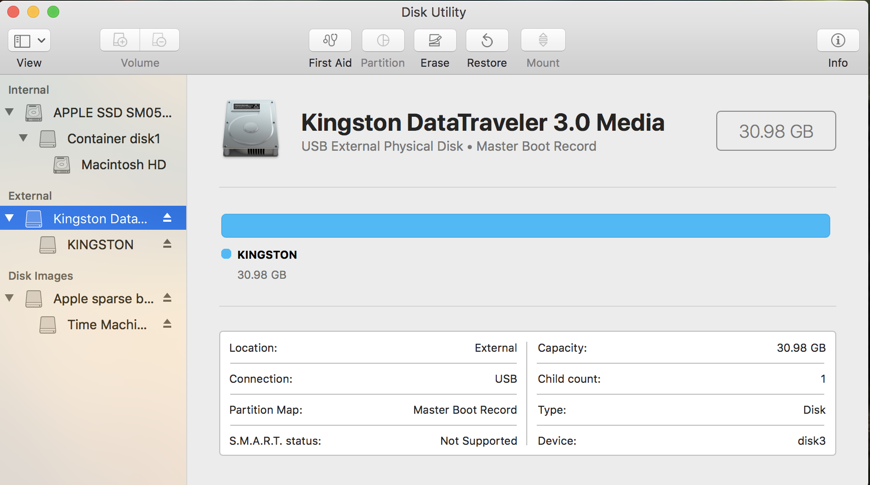Click the External section header
This screenshot has height=485, width=870.
tap(30, 196)
